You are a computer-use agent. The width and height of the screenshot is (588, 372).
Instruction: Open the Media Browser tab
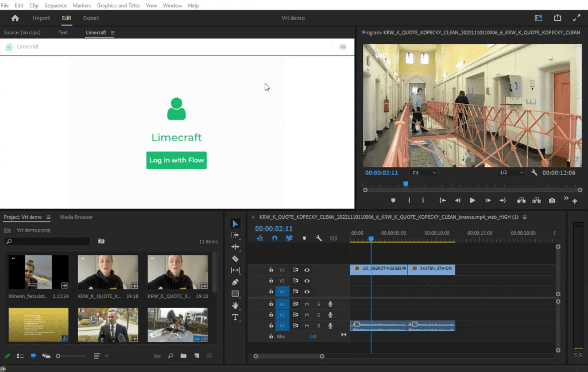click(76, 217)
